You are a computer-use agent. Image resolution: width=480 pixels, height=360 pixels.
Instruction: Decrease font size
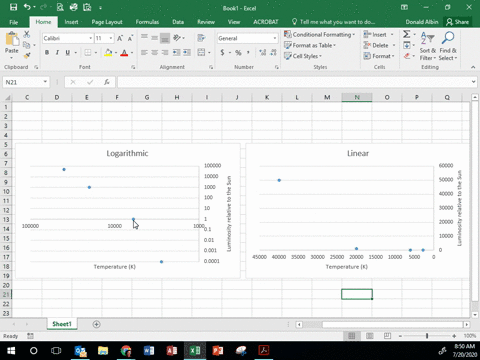(x=130, y=38)
